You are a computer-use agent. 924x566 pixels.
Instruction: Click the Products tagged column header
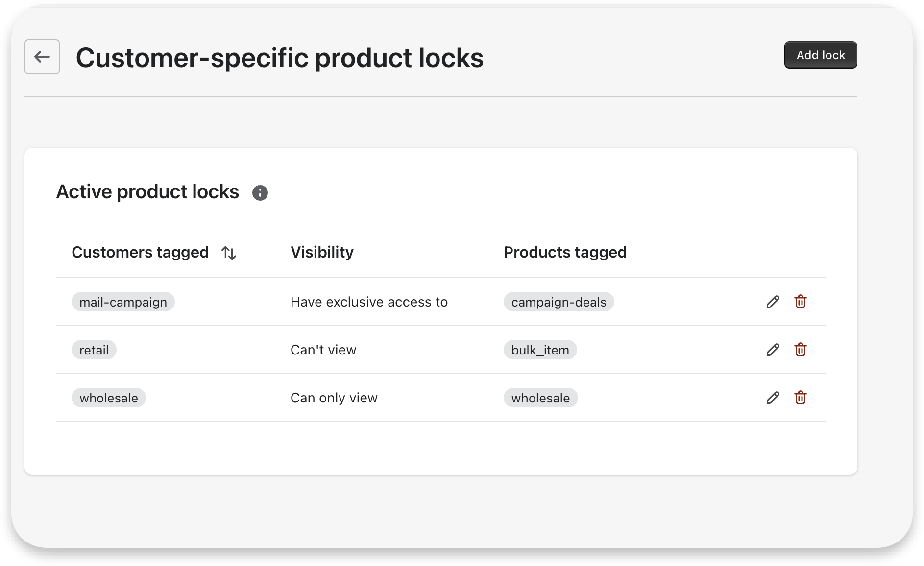click(565, 252)
